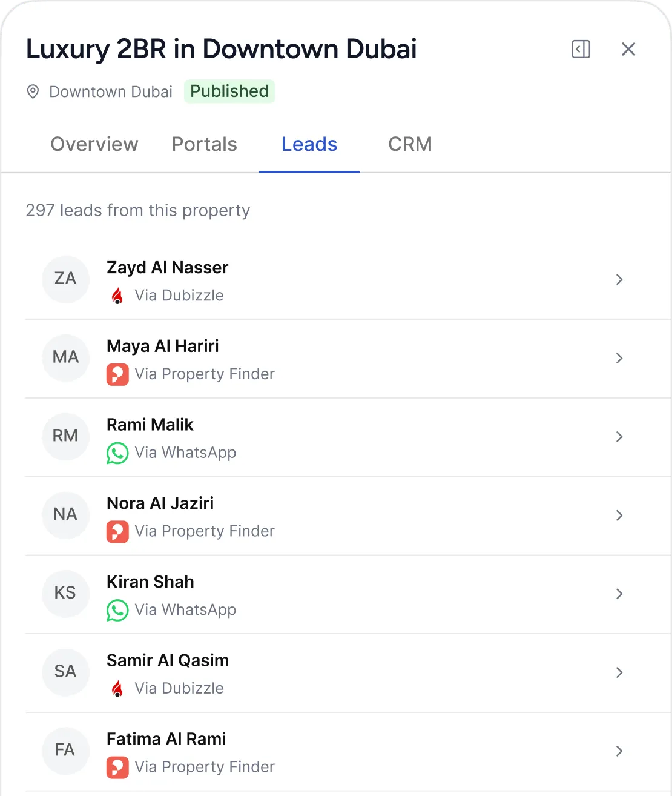This screenshot has width=672, height=796.
Task: Switch to the Overview tab
Action: pos(94,144)
